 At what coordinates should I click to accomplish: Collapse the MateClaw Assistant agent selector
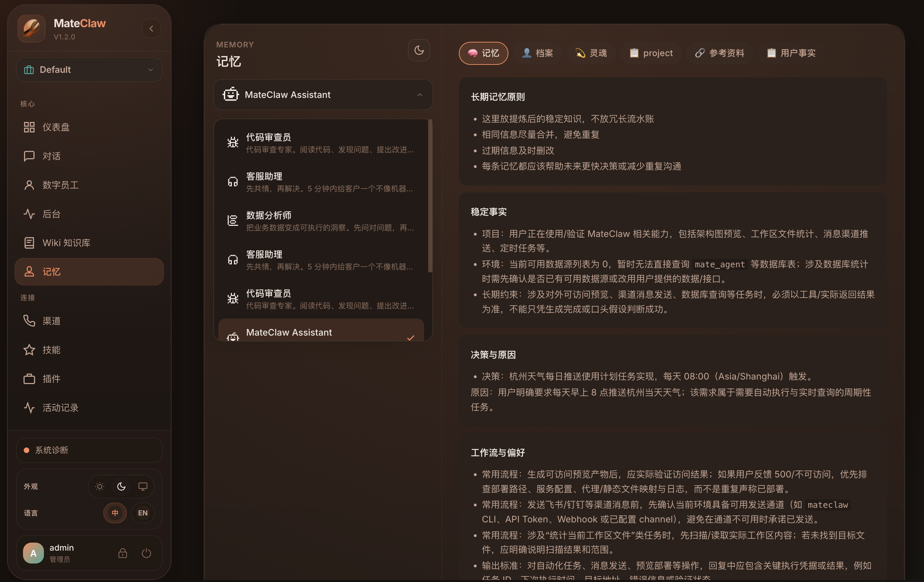(419, 95)
